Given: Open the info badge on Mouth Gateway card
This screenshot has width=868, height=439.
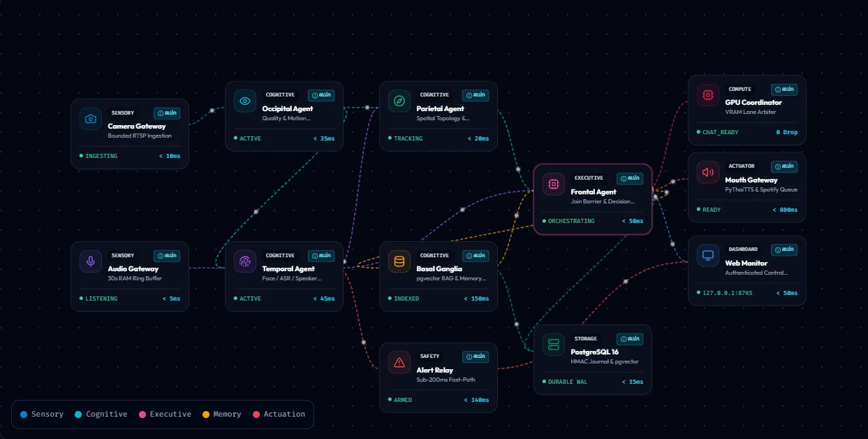Looking at the screenshot, I should tap(784, 166).
